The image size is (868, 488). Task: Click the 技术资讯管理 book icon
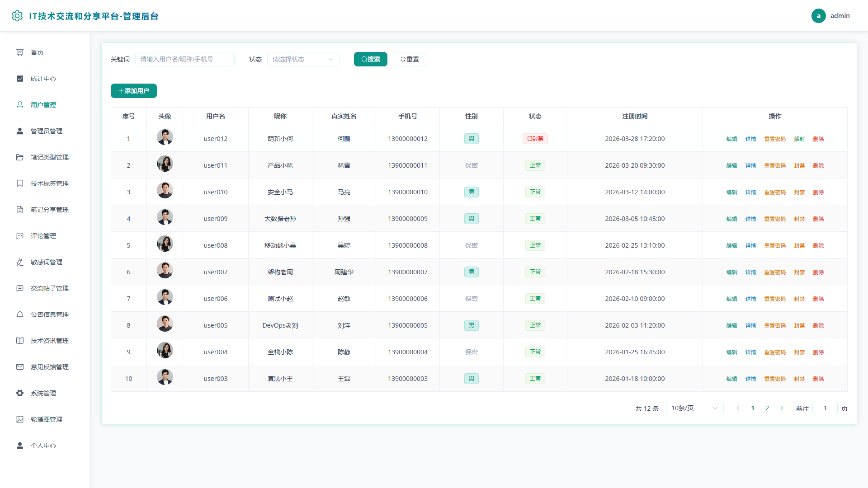coord(20,341)
